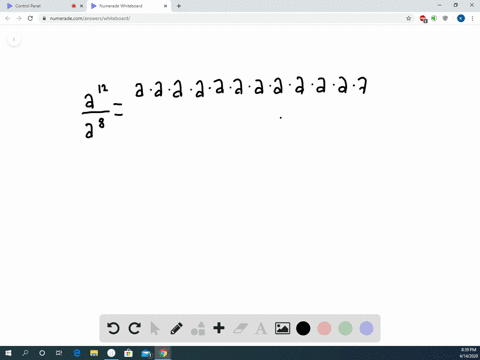Viewport: 480px width, 360px height.
Task: Go forward in browser history
Action: [x=19, y=18]
